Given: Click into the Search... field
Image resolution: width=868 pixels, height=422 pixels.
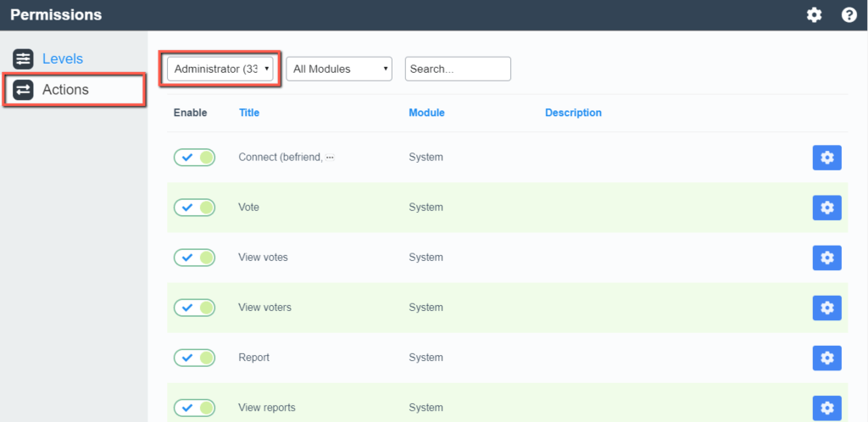Looking at the screenshot, I should (x=458, y=69).
